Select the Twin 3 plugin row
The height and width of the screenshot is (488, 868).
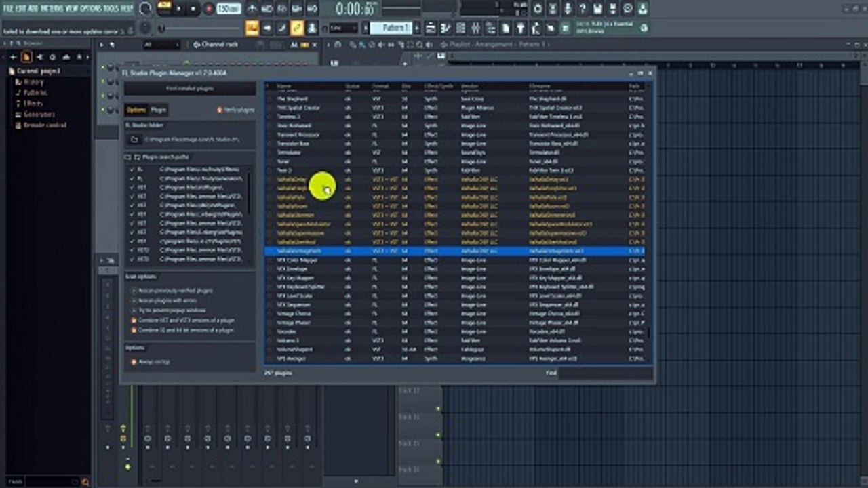[x=454, y=170]
